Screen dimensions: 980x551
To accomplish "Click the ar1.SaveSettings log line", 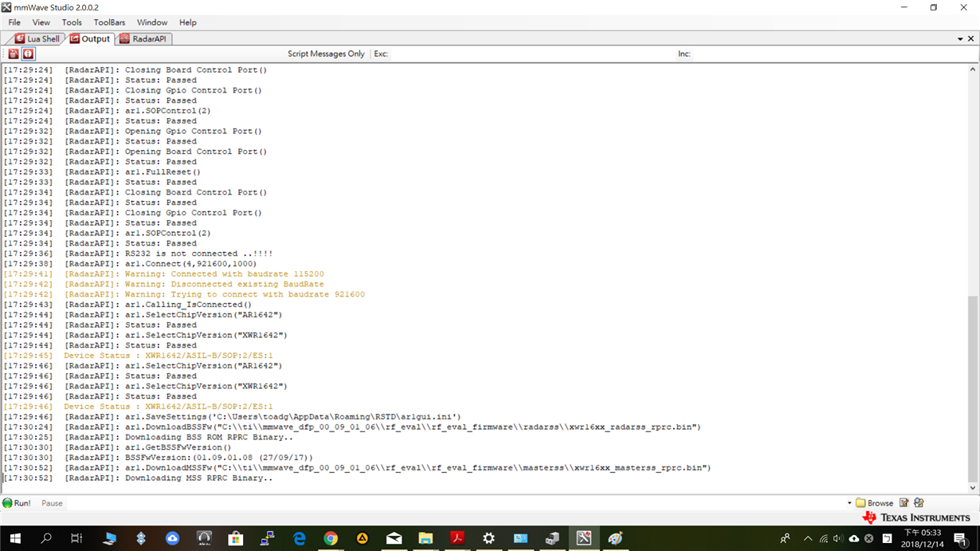I will [232, 417].
